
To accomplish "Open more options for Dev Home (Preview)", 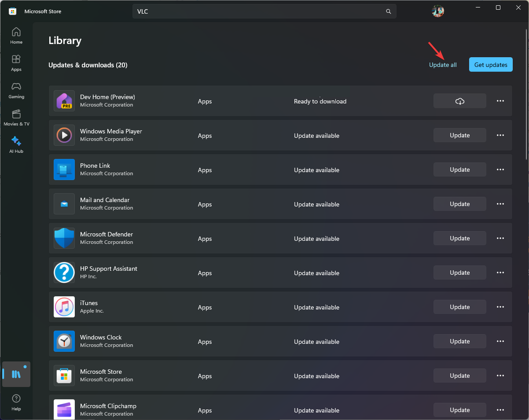I will [500, 101].
